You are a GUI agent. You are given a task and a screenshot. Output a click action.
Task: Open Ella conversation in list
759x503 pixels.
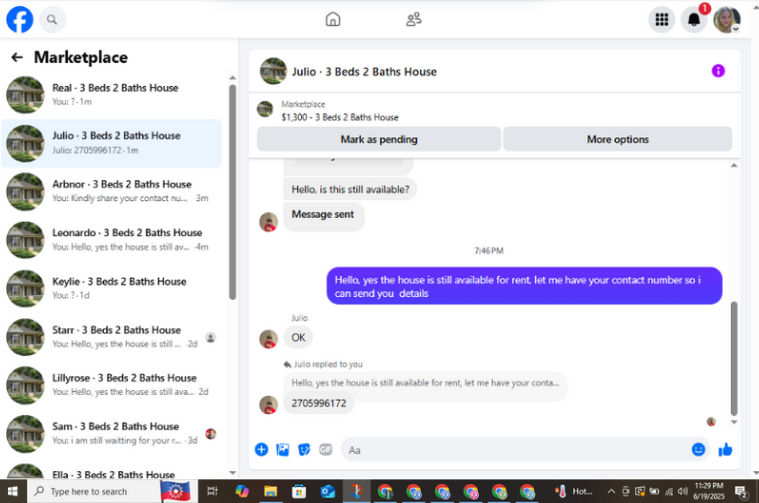point(112,471)
